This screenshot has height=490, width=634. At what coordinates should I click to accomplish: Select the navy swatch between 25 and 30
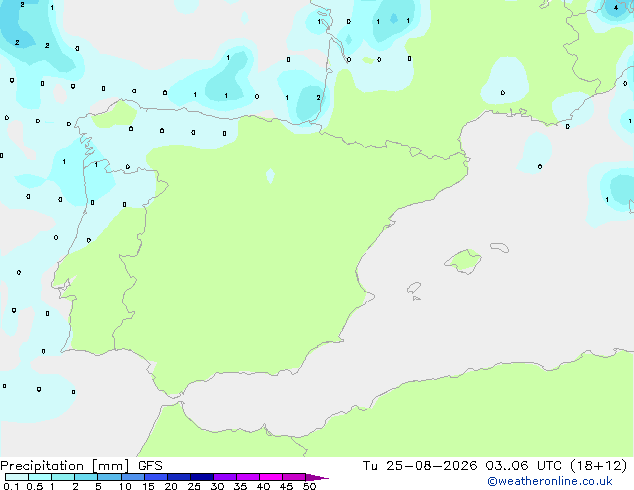[x=202, y=477]
